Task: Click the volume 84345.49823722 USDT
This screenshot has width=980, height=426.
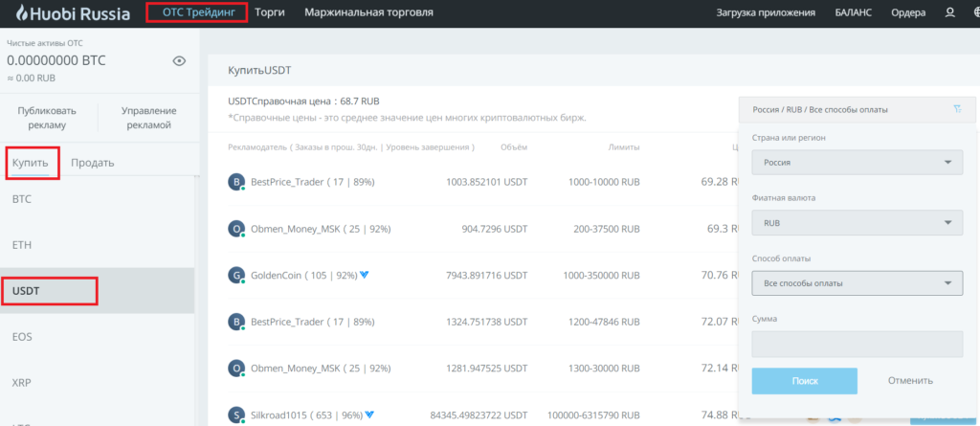Action: (479, 415)
